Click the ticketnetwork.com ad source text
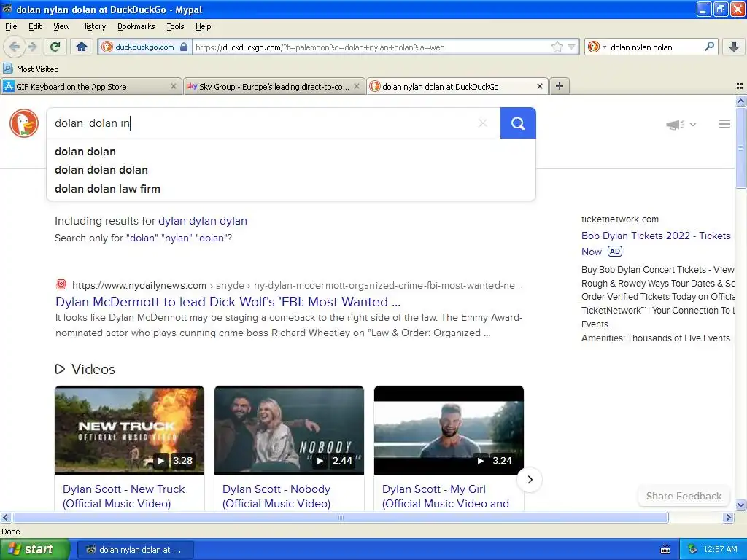The height and width of the screenshot is (560, 747). (620, 219)
